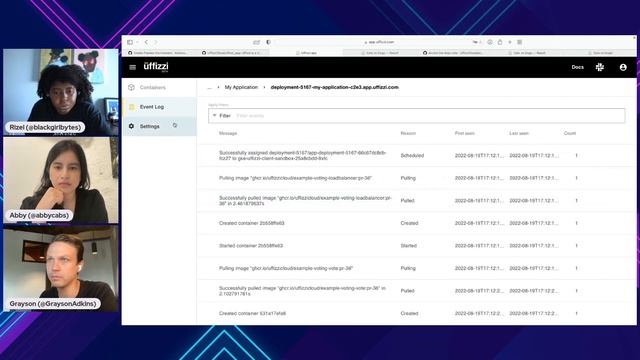This screenshot has height=360, width=640.
Task: Select the 'Pulling image' loadbalancer event message
Action: point(295,178)
